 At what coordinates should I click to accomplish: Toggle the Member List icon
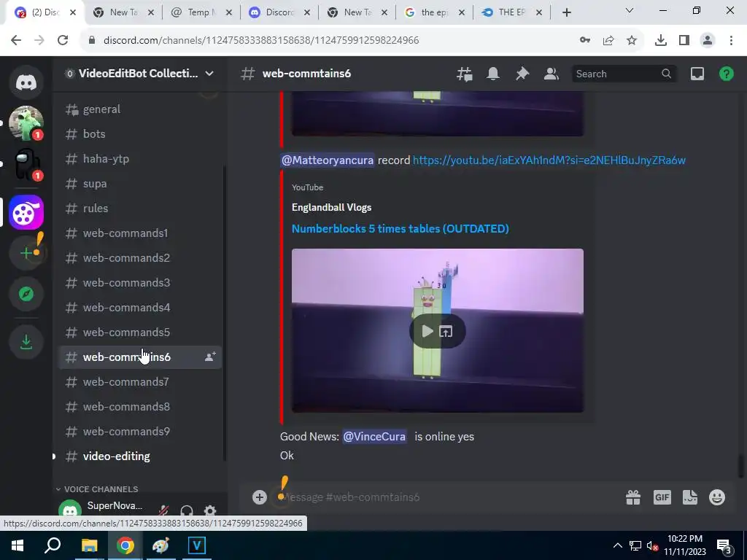pyautogui.click(x=551, y=74)
